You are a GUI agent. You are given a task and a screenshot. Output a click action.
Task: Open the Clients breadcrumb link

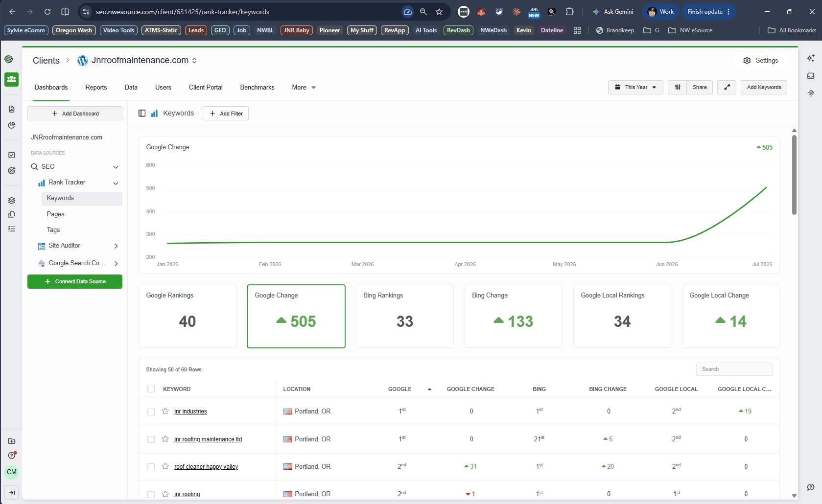[46, 61]
